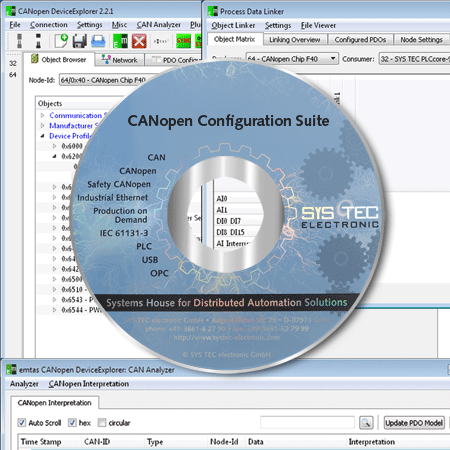
Task: Select node 64 in the node list
Action: point(13,74)
